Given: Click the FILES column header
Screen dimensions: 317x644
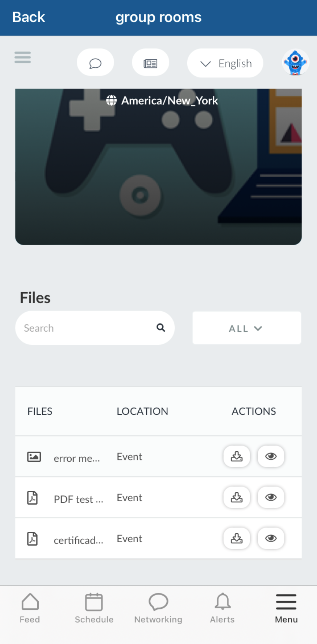Looking at the screenshot, I should tap(40, 411).
